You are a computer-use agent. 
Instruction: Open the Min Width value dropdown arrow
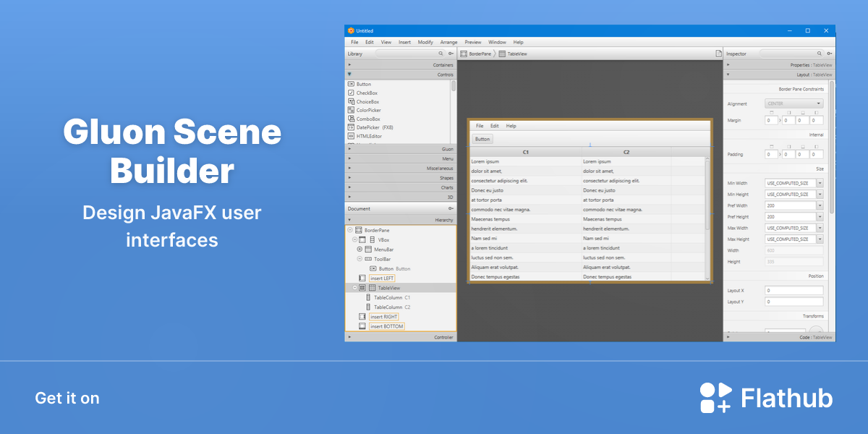(x=820, y=183)
